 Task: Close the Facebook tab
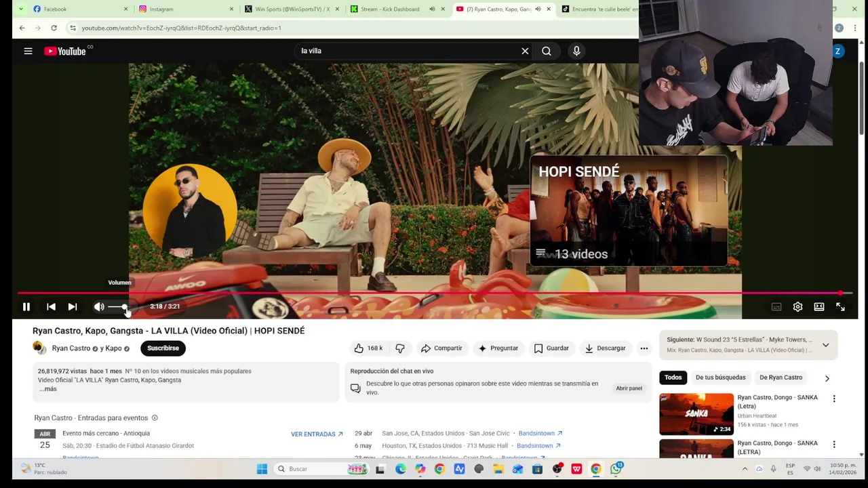click(125, 9)
